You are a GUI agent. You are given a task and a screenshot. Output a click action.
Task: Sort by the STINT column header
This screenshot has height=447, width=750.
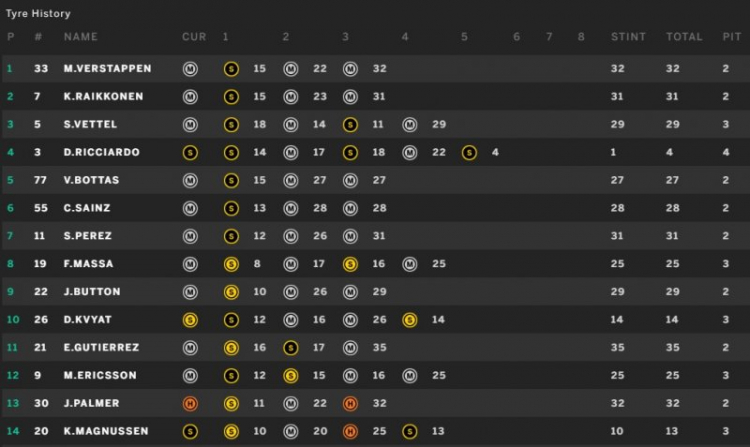(x=628, y=37)
